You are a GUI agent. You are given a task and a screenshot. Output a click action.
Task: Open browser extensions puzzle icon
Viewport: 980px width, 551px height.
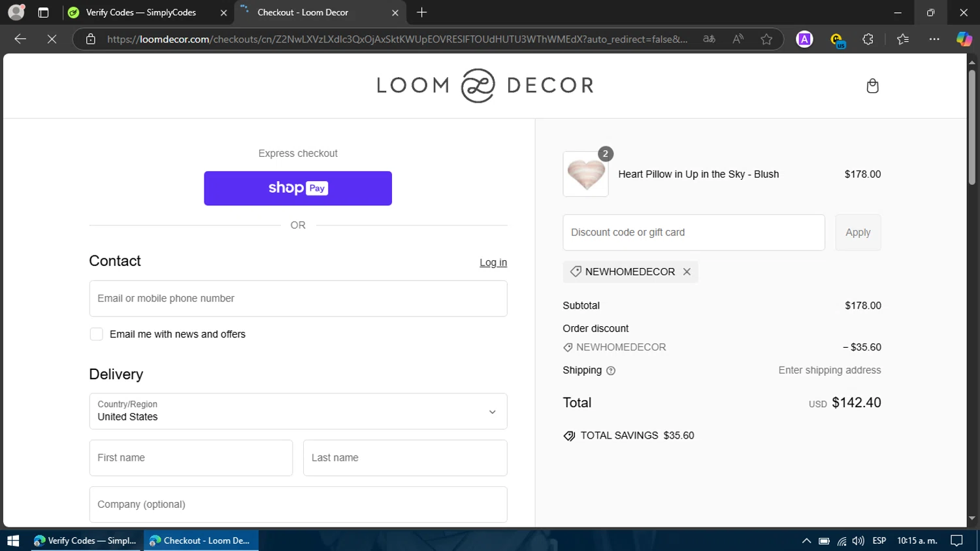868,39
